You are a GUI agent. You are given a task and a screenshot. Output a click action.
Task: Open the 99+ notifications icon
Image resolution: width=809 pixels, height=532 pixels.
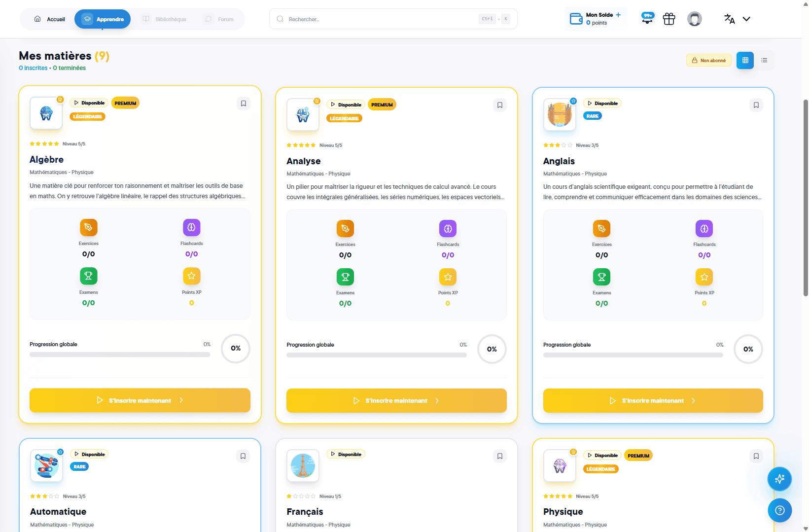(x=648, y=18)
